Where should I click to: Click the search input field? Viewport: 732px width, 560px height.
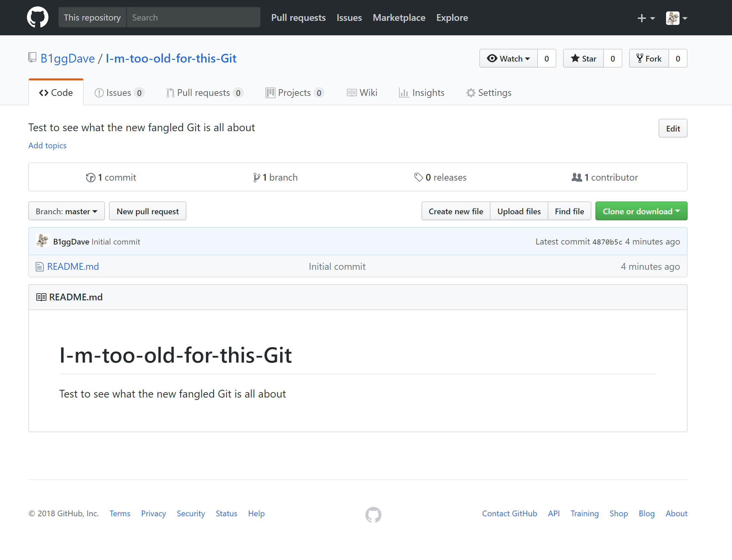193,17
